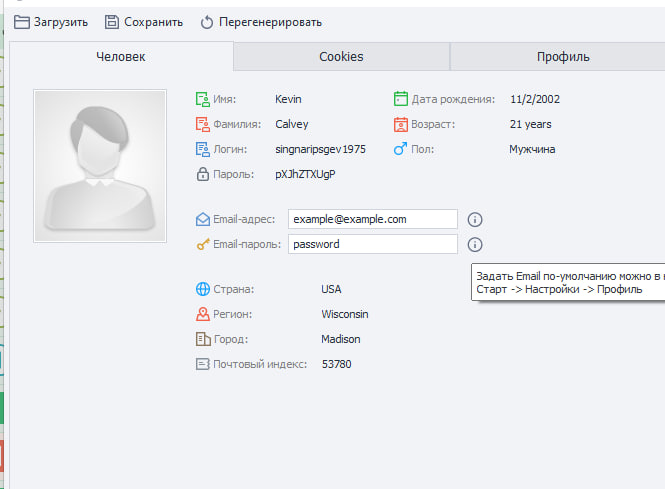Select the postal code 53780

click(x=336, y=364)
